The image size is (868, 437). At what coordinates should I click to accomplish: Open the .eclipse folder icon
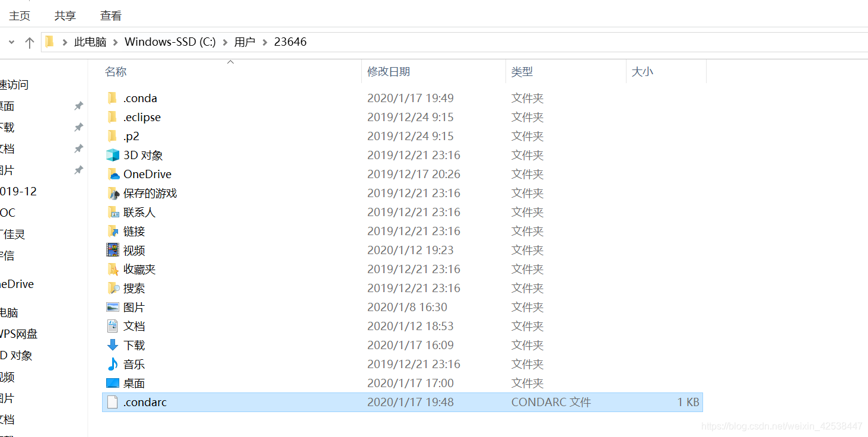(112, 117)
